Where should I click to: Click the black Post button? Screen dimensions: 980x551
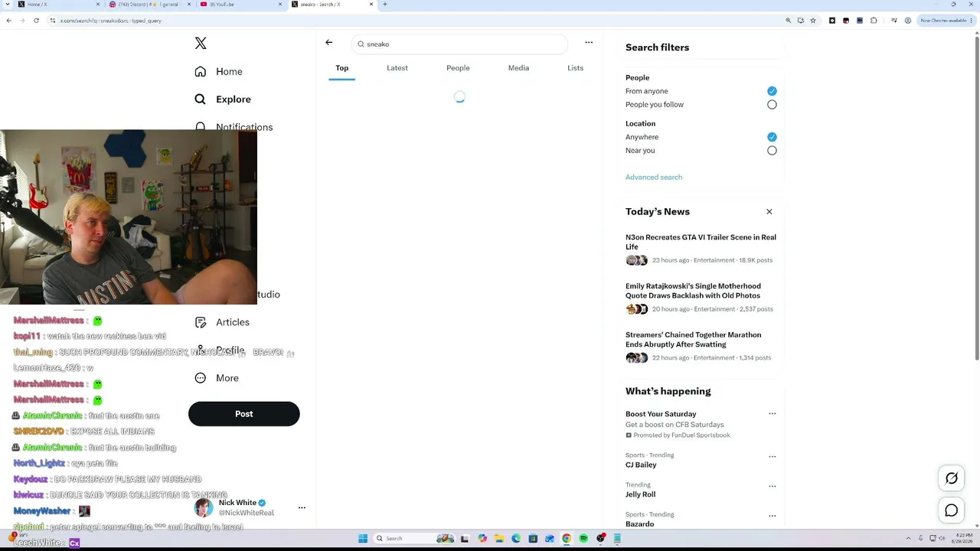[x=243, y=414]
